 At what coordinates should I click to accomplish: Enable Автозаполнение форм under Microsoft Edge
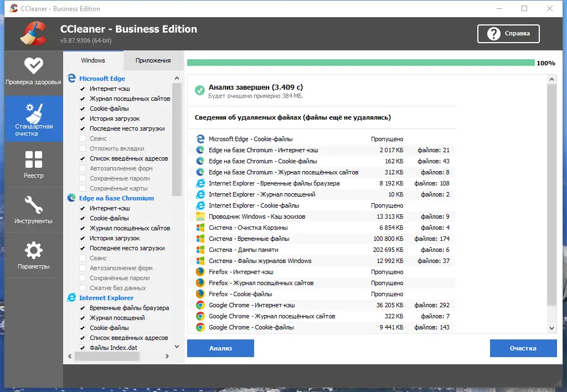[x=83, y=168]
